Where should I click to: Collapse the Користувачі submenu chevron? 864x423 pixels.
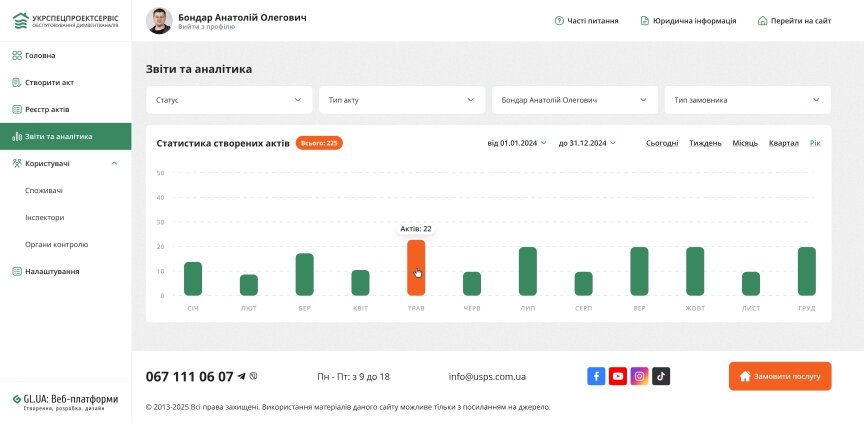point(114,164)
